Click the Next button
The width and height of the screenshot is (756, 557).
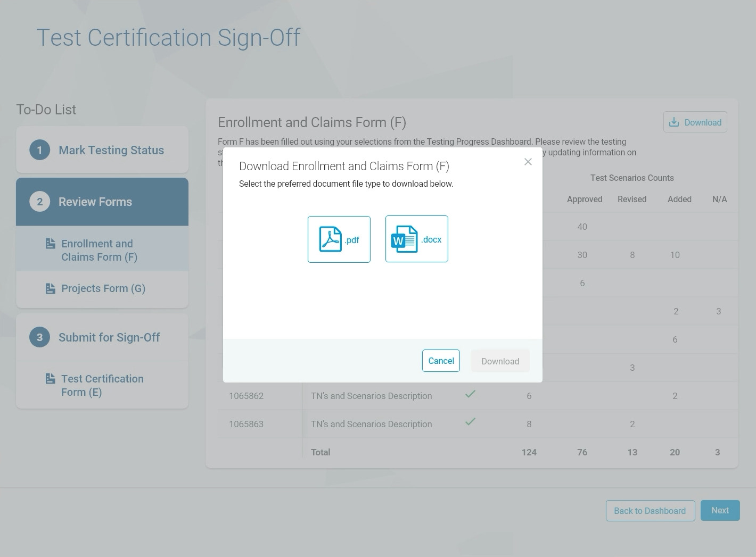point(720,510)
